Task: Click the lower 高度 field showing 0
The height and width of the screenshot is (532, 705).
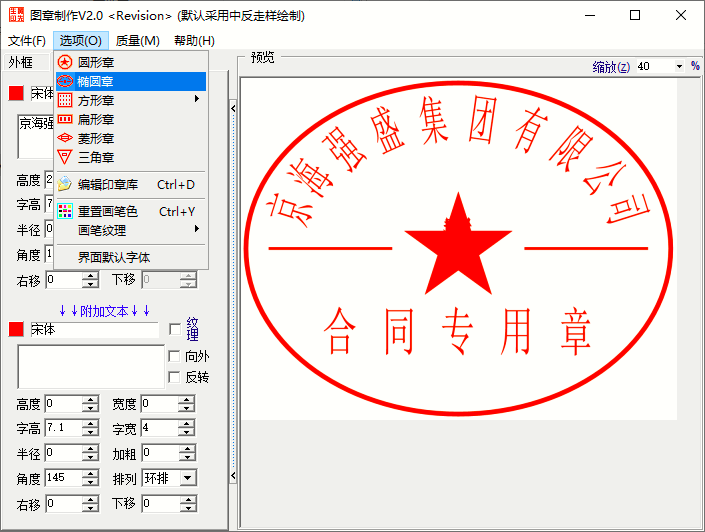Action: 64,404
